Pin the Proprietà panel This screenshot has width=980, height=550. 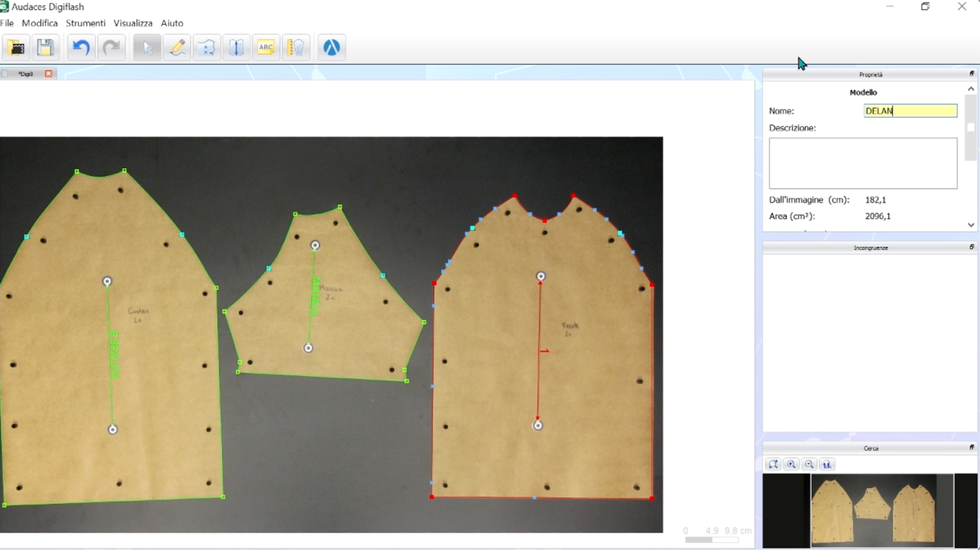[x=972, y=74]
